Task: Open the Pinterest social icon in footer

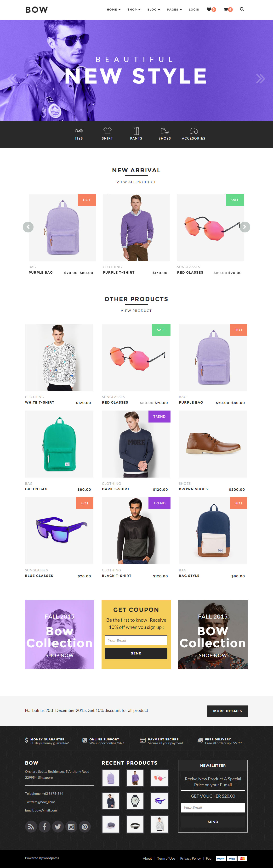Action: coord(85,826)
